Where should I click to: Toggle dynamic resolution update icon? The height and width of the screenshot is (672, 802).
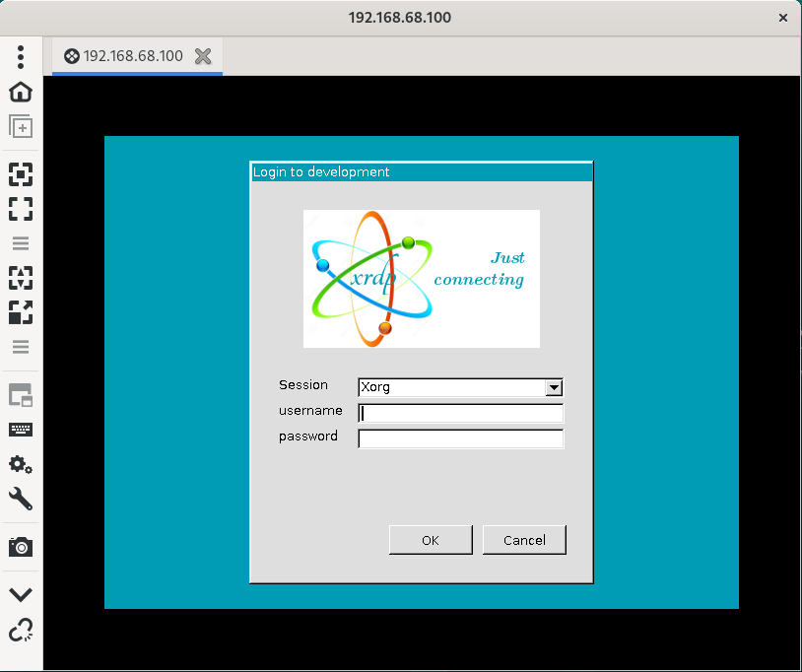pos(21,278)
